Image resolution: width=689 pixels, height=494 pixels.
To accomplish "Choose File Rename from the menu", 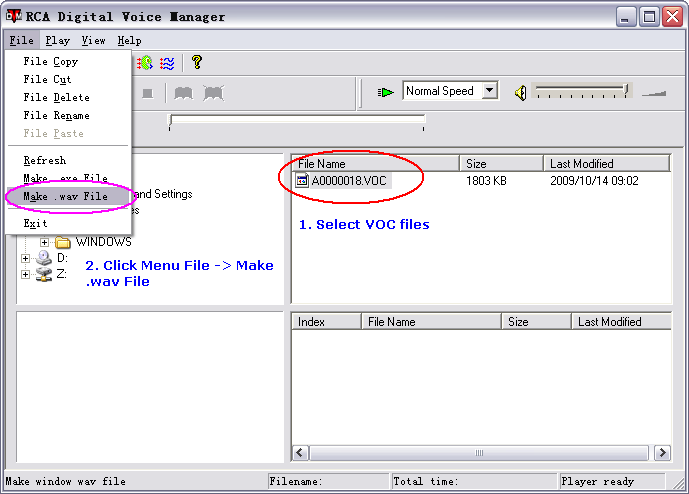I will 69,116.
